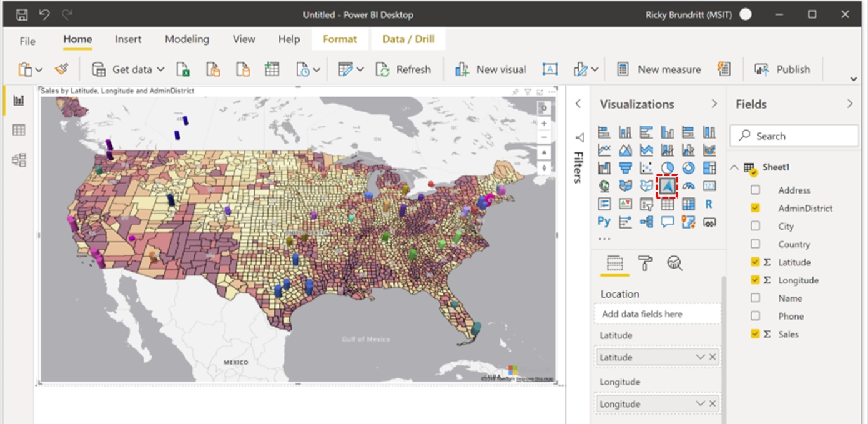
Task: Select the Azure Maps visual icon
Action: (x=667, y=186)
